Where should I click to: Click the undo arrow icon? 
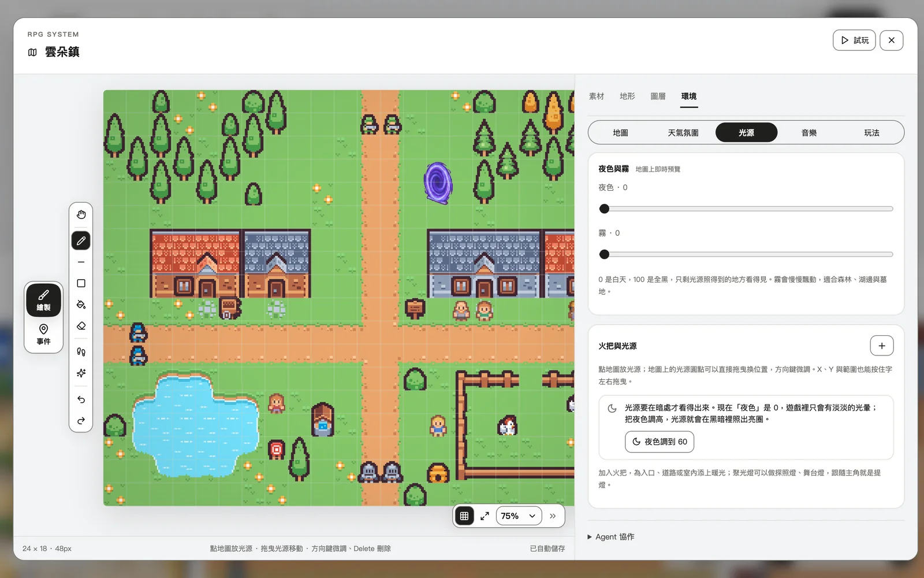pos(81,399)
